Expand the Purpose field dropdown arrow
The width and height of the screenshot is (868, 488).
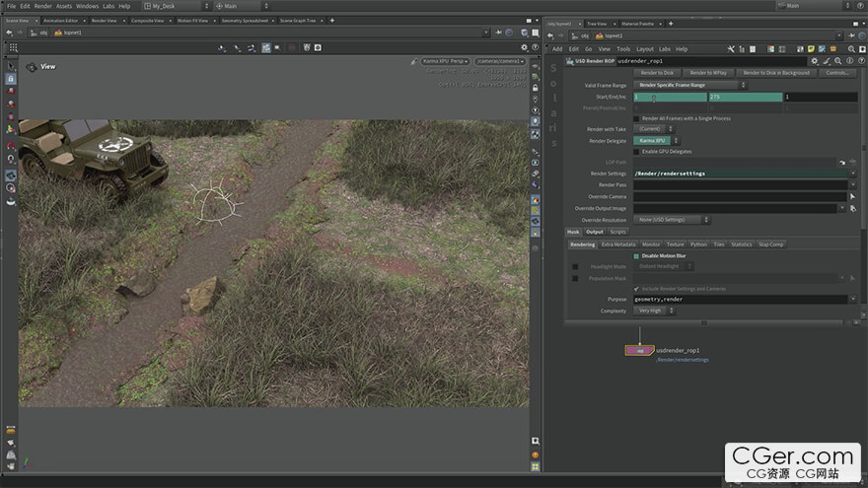tap(852, 300)
